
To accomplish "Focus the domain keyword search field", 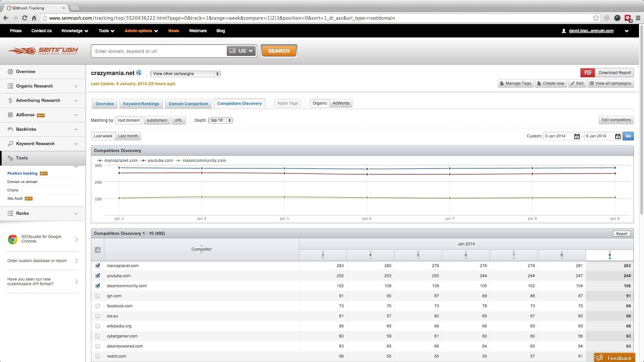I will tap(158, 51).
